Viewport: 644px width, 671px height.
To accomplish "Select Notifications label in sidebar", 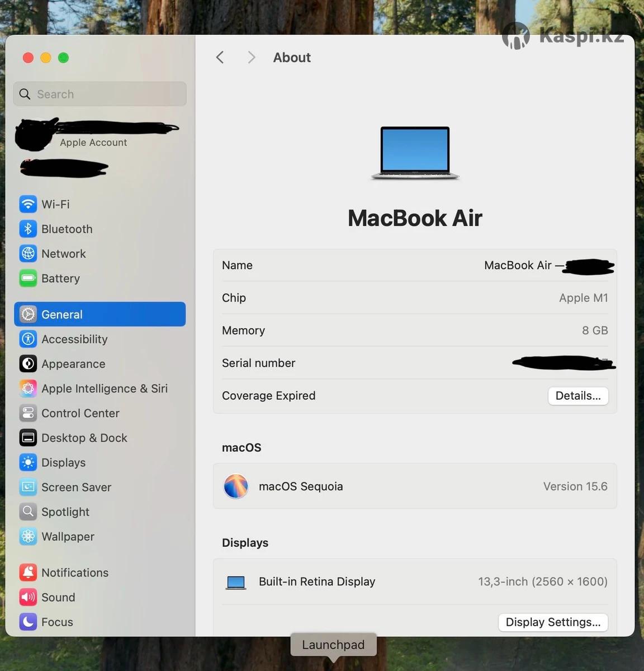I will click(x=75, y=573).
